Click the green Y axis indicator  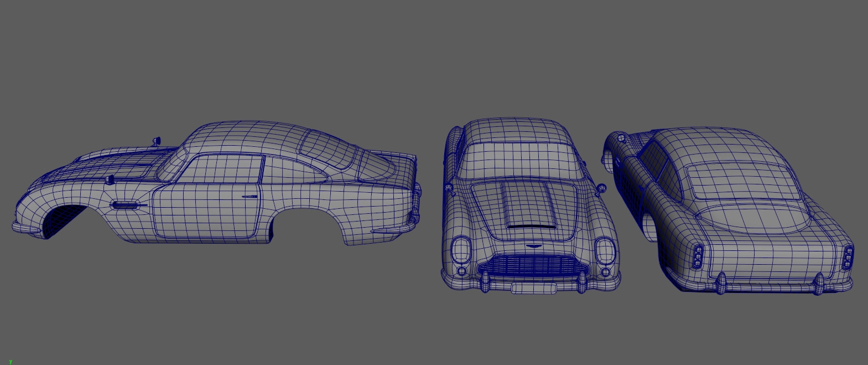coord(10,361)
